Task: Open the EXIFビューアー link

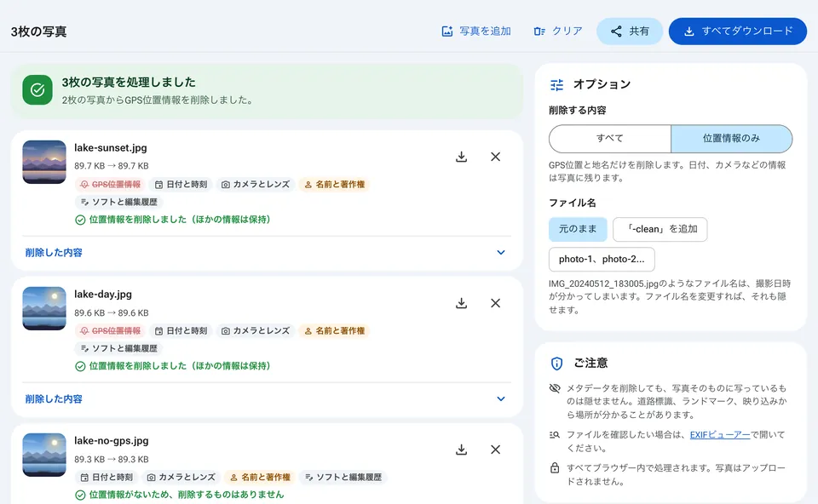Action: coord(720,435)
